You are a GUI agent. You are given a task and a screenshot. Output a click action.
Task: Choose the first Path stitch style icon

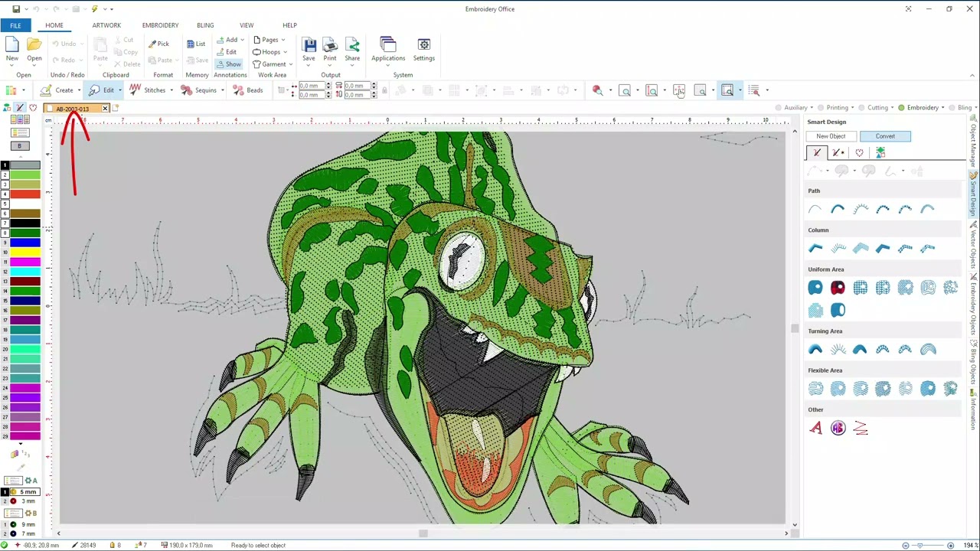tap(815, 209)
